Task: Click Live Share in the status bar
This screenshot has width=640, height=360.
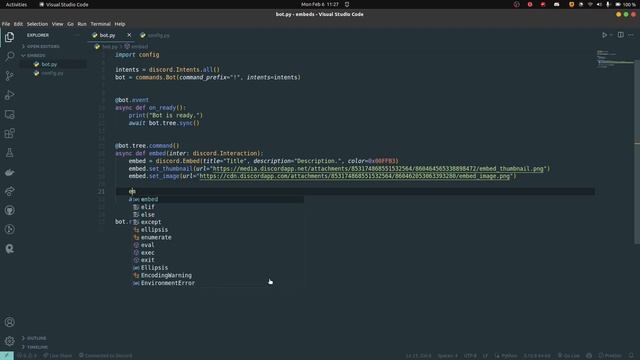Action: (x=58, y=356)
